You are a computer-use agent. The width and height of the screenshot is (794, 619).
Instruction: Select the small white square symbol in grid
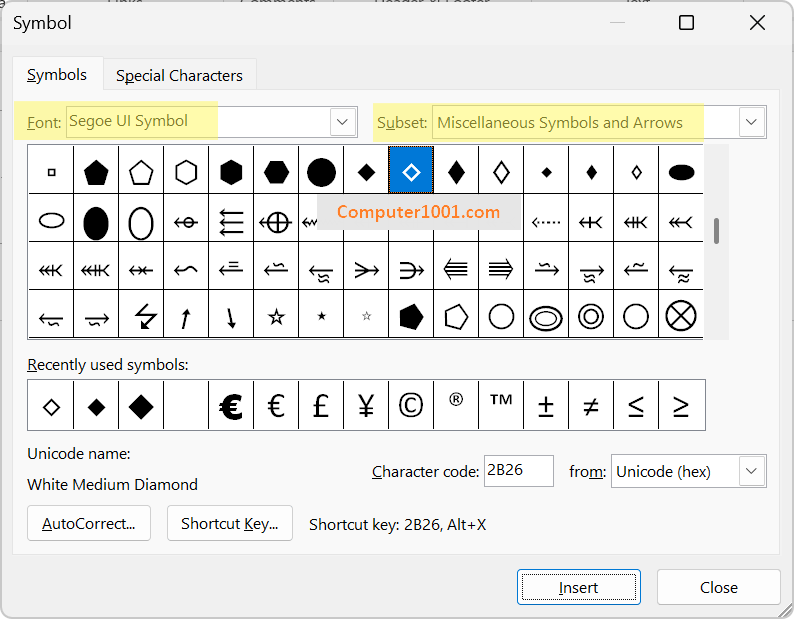[51, 172]
